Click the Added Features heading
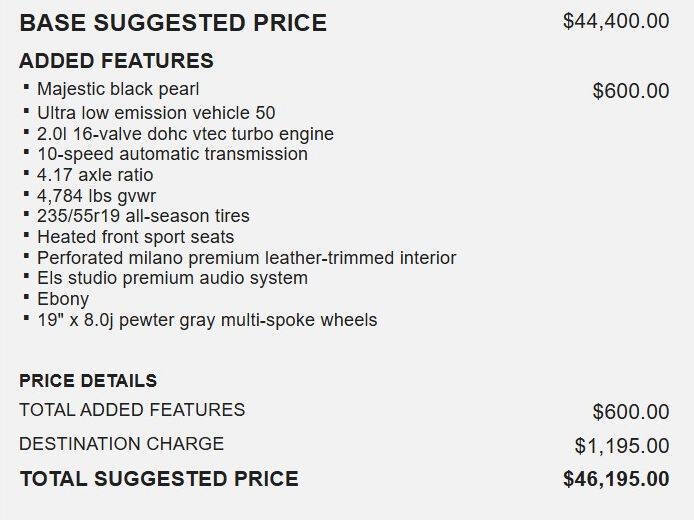This screenshot has height=520, width=694. point(116,61)
